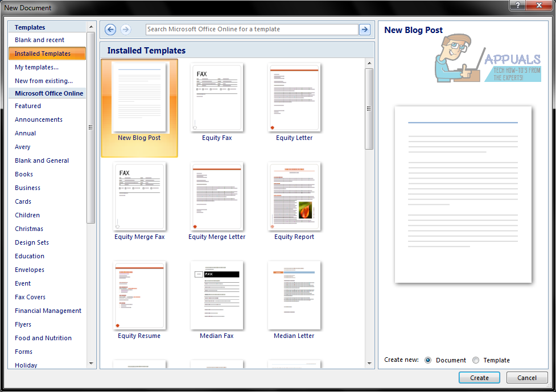Go back with the left arrow icon
Viewport: 556px width, 392px height.
point(110,30)
